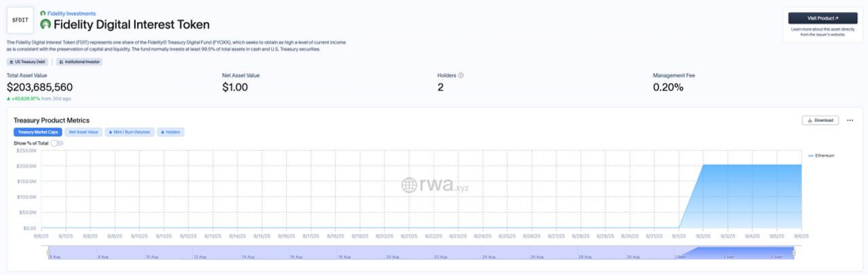Click the Visit Product button
This screenshot has height=275, width=868.
tap(822, 18)
